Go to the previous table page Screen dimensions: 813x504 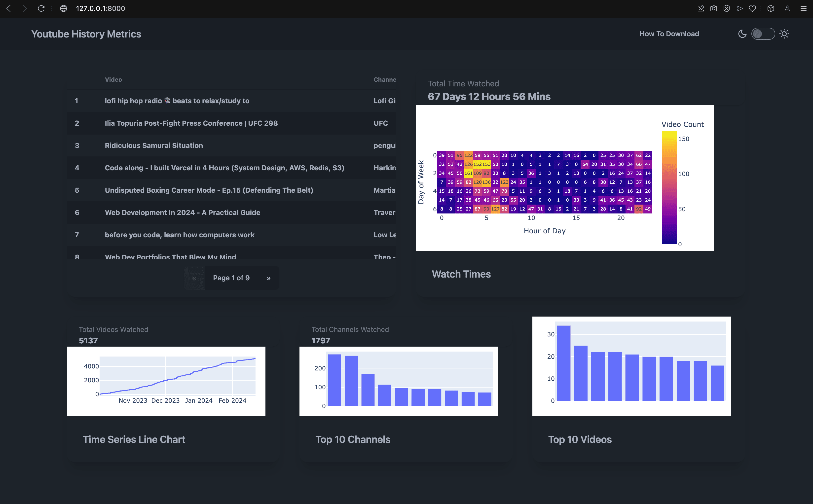pyautogui.click(x=195, y=278)
